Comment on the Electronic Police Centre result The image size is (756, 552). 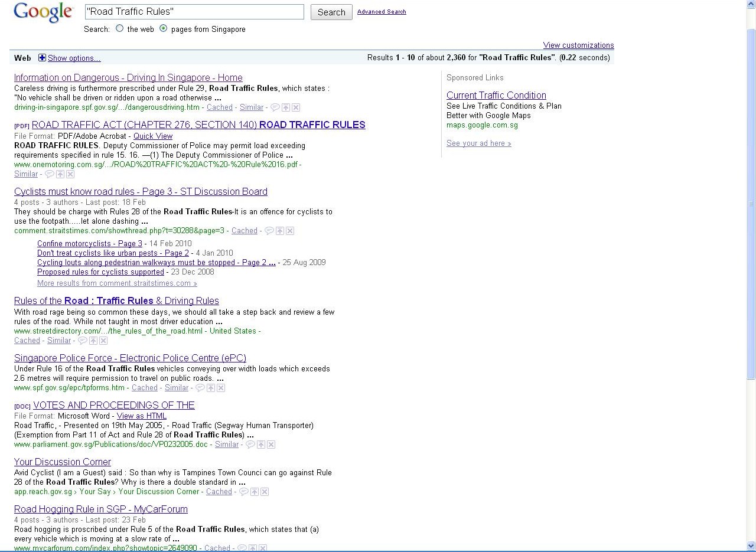(x=200, y=388)
